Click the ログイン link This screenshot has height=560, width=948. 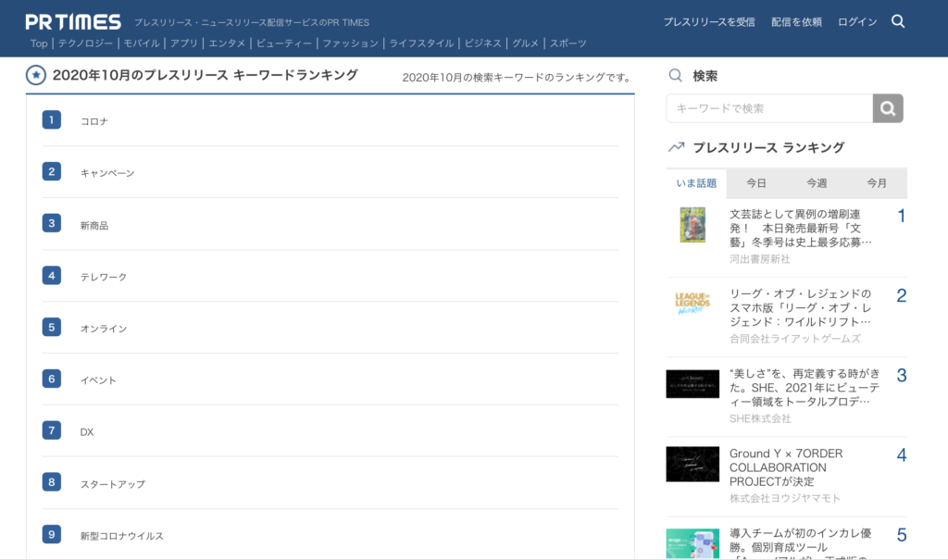point(857,22)
